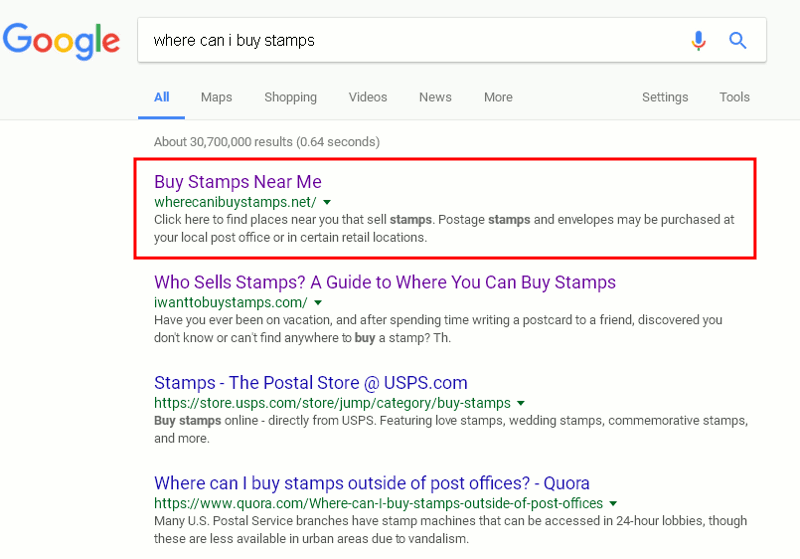Open Who Sells Stamps guide link
This screenshot has width=800, height=559.
pos(385,282)
